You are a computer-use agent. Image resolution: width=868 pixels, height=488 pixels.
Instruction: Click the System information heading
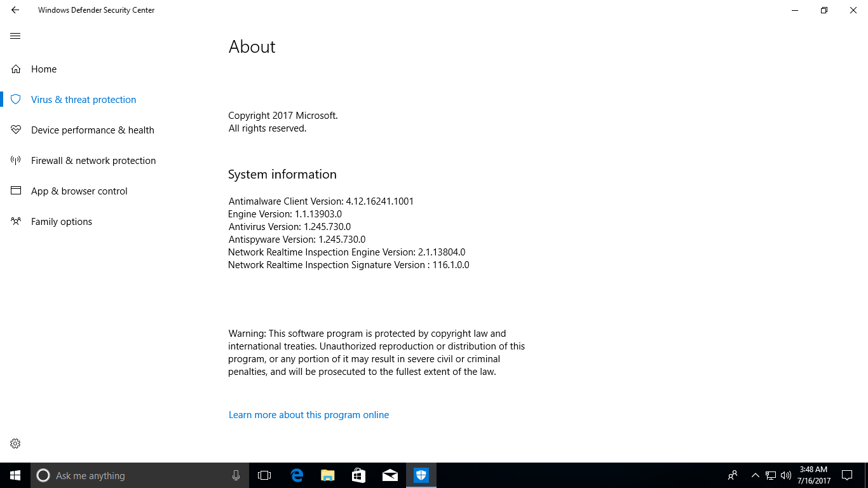point(282,174)
